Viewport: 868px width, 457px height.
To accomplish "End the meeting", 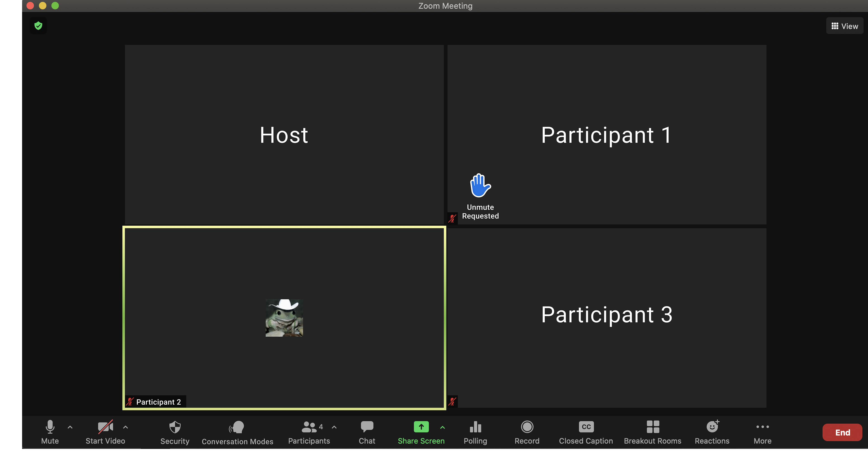I will pyautogui.click(x=842, y=432).
